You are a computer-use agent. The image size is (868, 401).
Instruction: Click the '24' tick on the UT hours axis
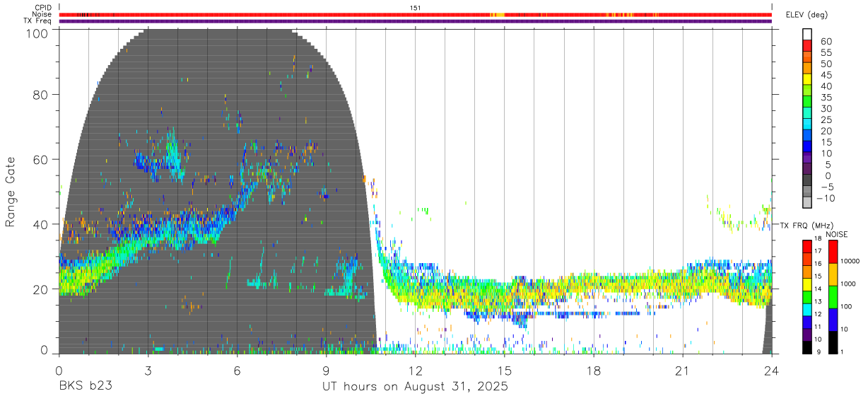pos(771,370)
